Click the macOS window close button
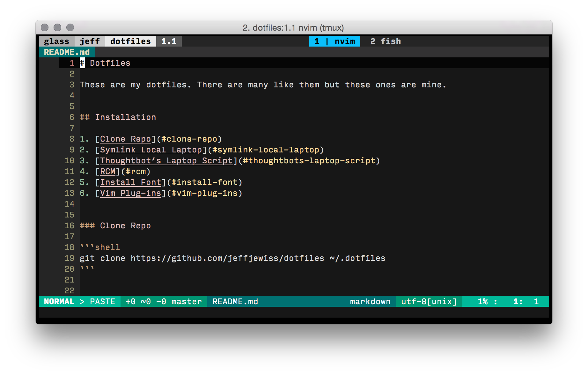The image size is (588, 375). coord(45,27)
